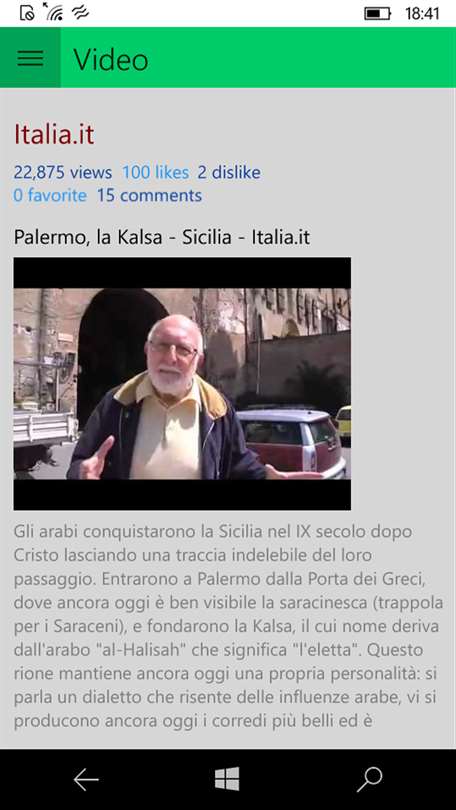Click the 100 likes link

point(155,173)
